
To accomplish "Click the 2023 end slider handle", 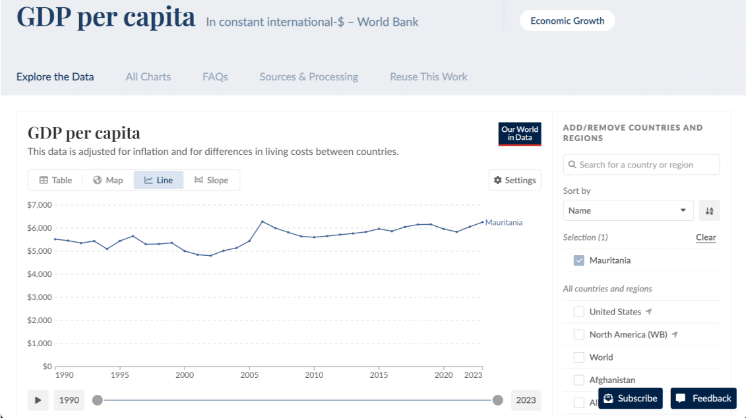I will click(498, 400).
